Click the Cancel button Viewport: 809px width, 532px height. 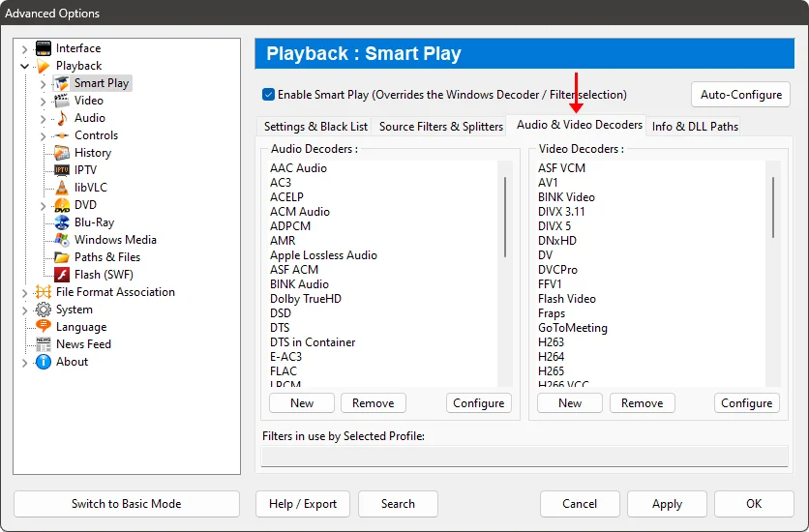pyautogui.click(x=580, y=504)
